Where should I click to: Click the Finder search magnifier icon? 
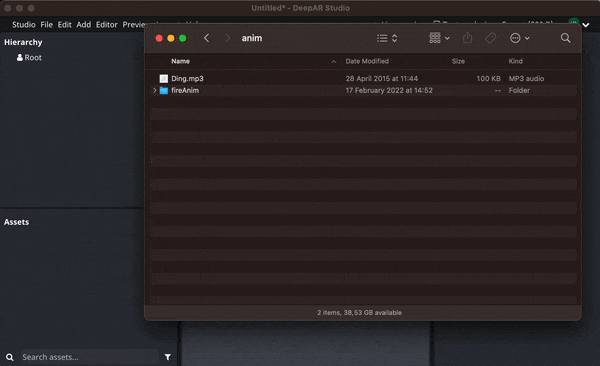point(565,38)
